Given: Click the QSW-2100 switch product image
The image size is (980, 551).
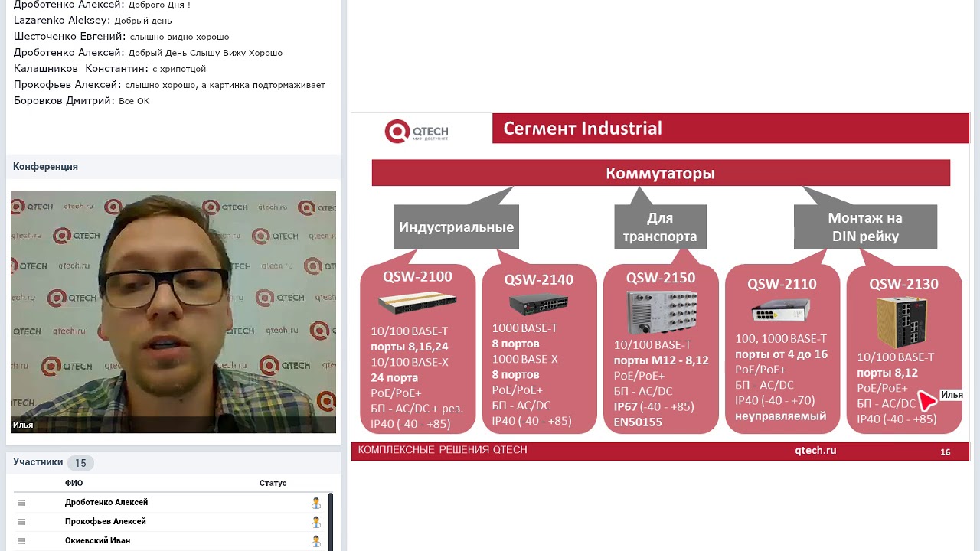Looking at the screenshot, I should tap(417, 304).
